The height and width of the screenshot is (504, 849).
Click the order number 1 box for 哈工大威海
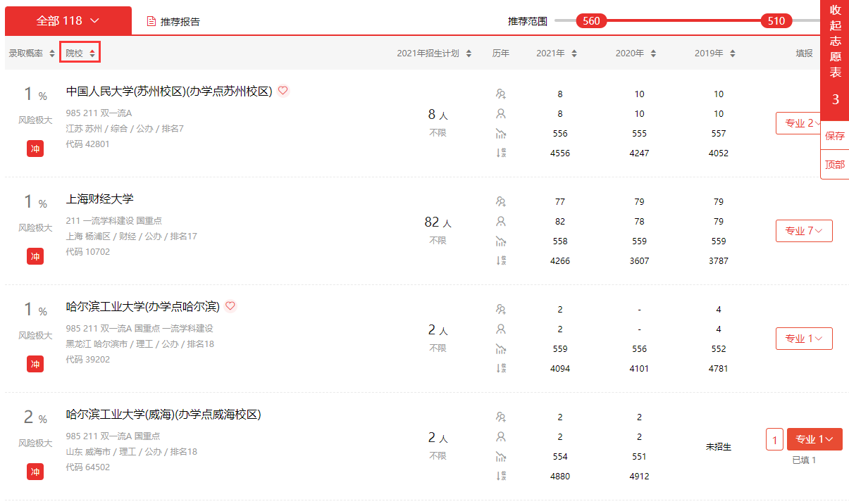774,439
